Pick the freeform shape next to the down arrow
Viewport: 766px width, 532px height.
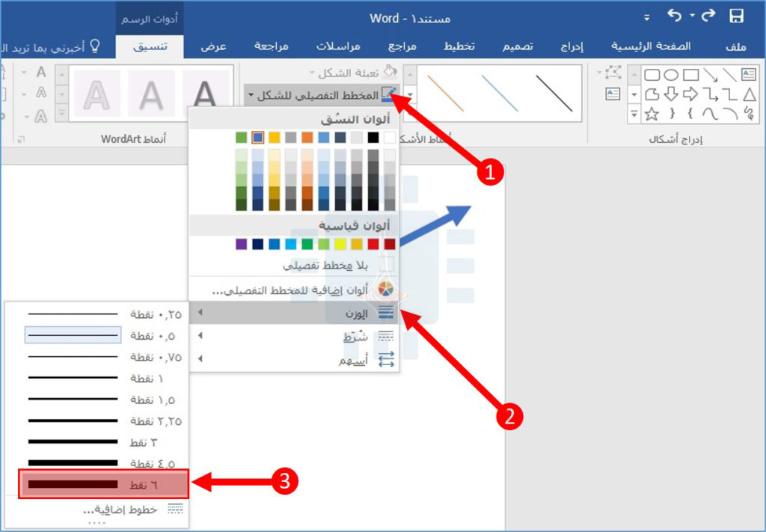tap(652, 94)
